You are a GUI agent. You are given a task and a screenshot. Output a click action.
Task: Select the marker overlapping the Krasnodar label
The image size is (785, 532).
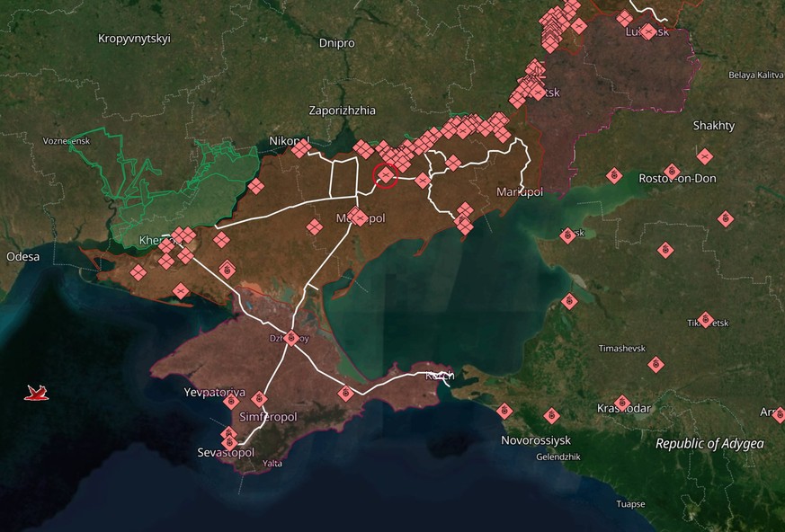click(622, 403)
